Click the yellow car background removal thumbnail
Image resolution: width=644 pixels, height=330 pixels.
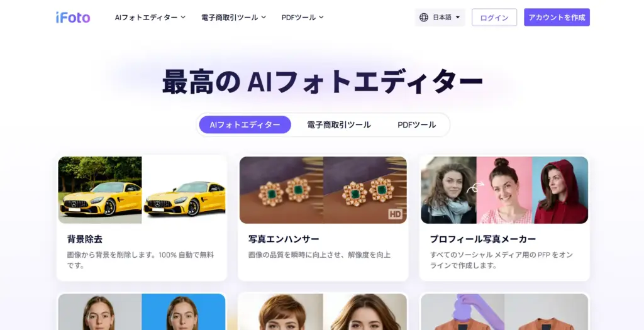point(142,190)
